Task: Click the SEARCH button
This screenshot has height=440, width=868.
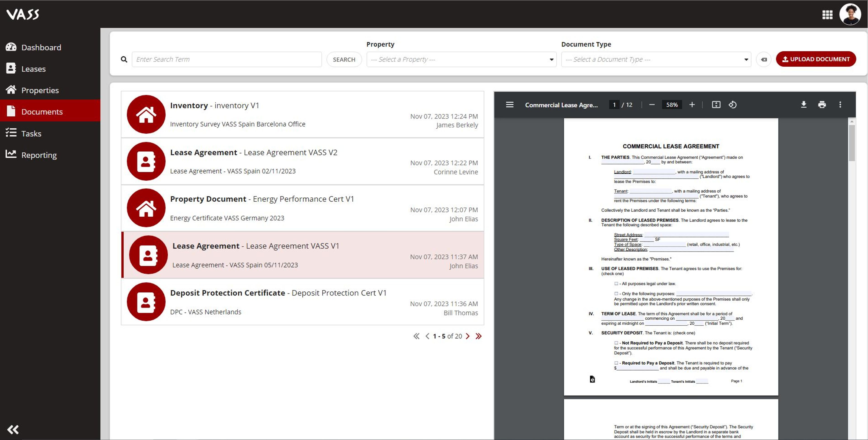Action: click(x=344, y=59)
